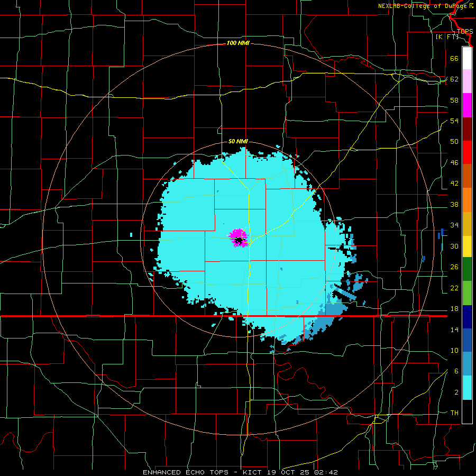Click the 22 value on legend scale
The height and width of the screenshot is (476, 476).
coord(454,288)
